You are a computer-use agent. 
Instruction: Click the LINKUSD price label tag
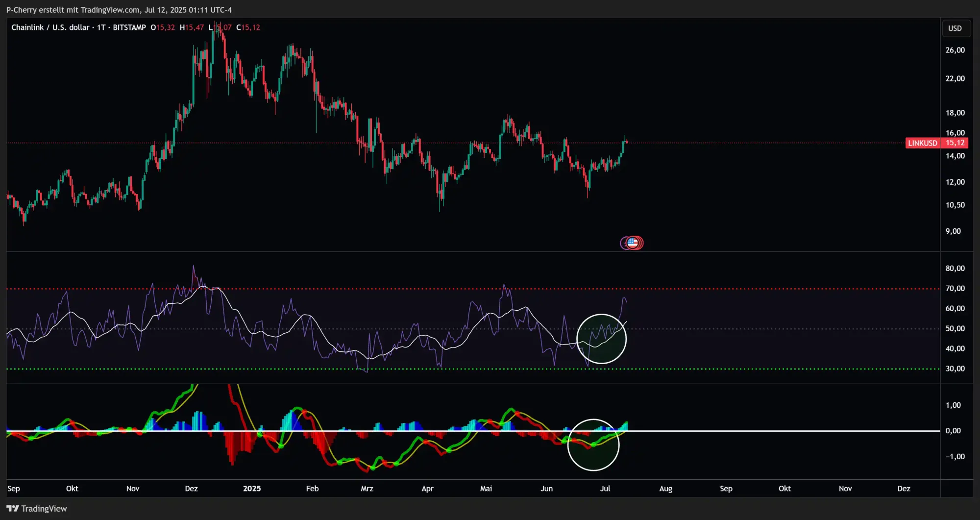click(x=923, y=143)
